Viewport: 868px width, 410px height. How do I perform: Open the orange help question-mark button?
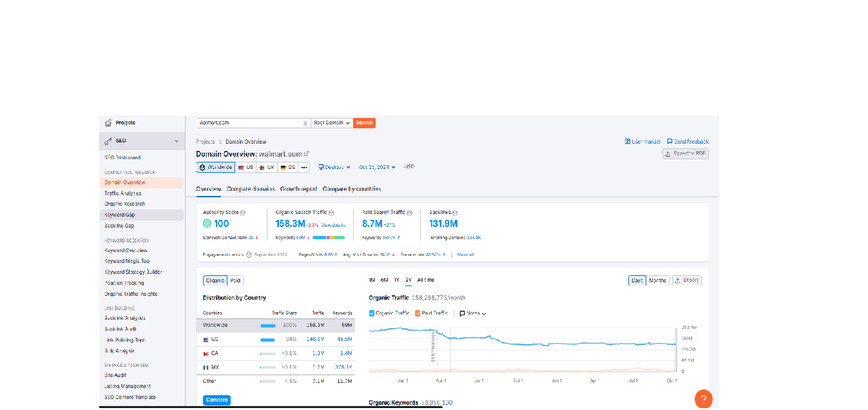coord(704,400)
